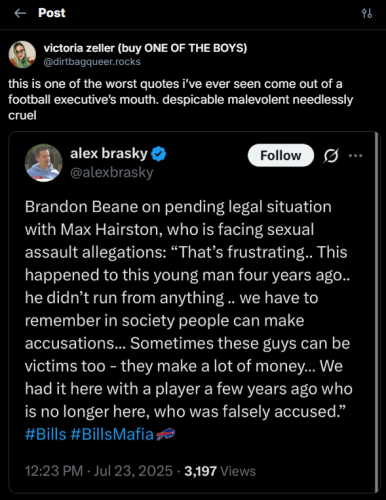Follow alex brasky
Image resolution: width=386 pixels, height=500 pixels.
(281, 155)
